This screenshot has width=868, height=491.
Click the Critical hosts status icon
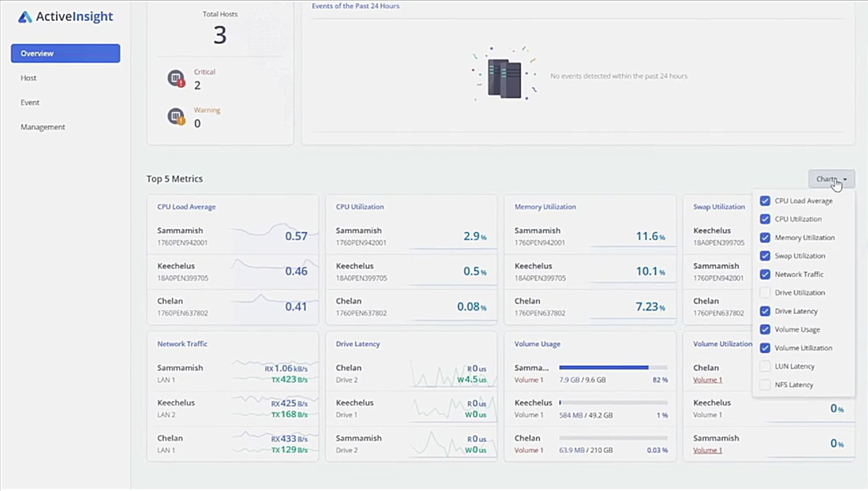click(176, 79)
